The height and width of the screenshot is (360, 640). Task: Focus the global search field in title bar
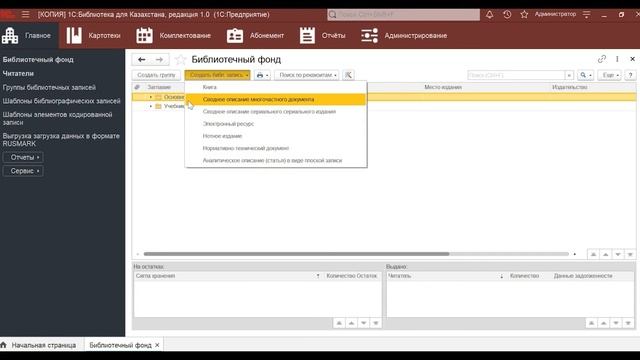(403, 15)
